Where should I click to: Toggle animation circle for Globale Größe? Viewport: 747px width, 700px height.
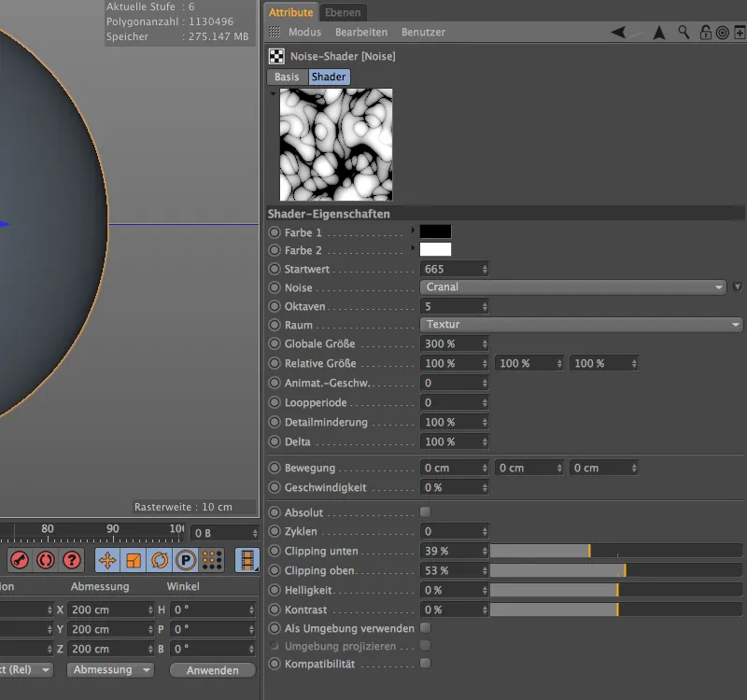[275, 343]
